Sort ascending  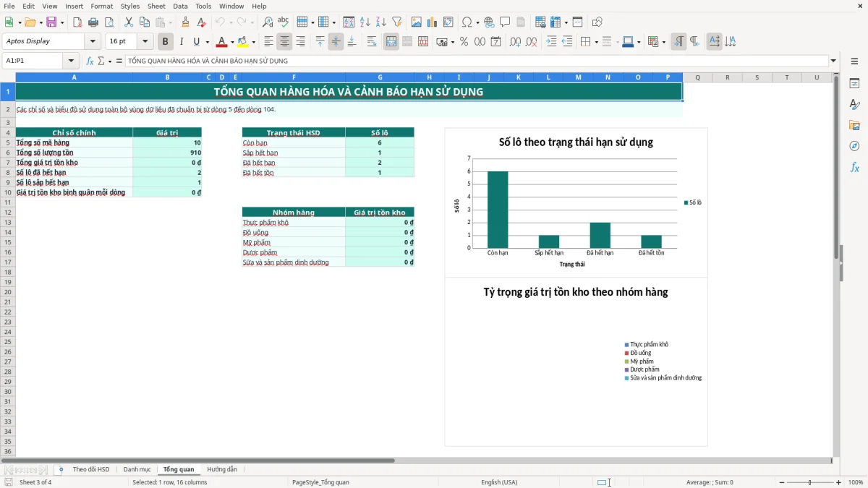(365, 22)
